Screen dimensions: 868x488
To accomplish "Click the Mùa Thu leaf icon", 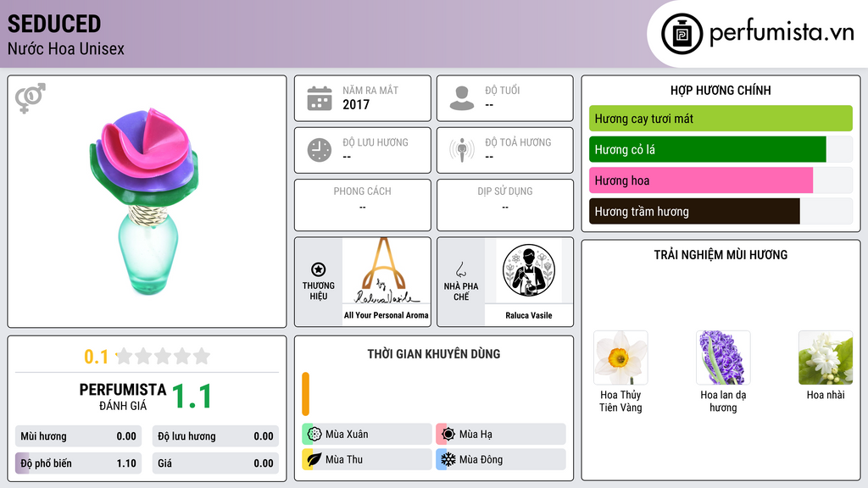I will click(x=314, y=459).
